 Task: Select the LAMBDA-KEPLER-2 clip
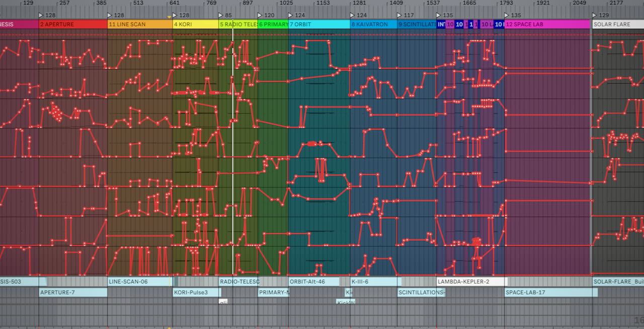coord(470,282)
